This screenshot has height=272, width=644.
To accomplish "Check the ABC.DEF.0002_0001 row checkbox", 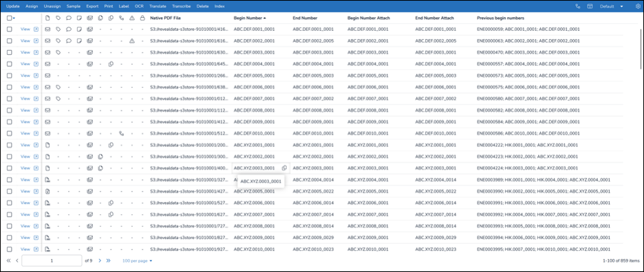I will [x=9, y=41].
